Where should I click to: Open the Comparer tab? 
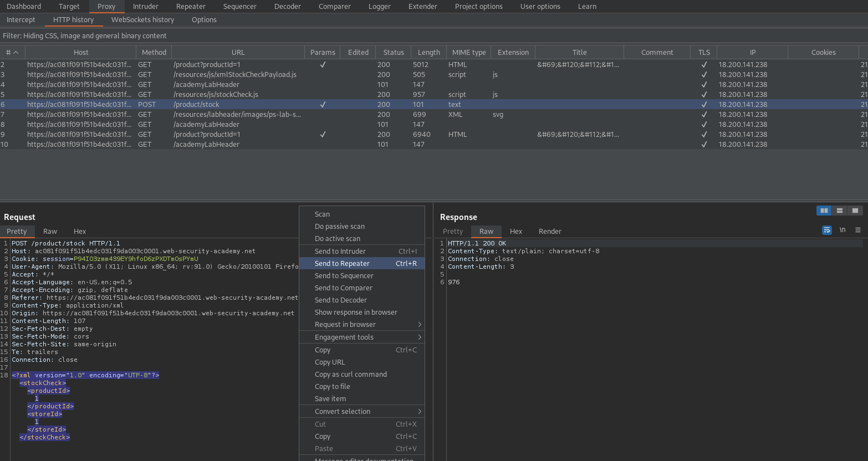(335, 7)
